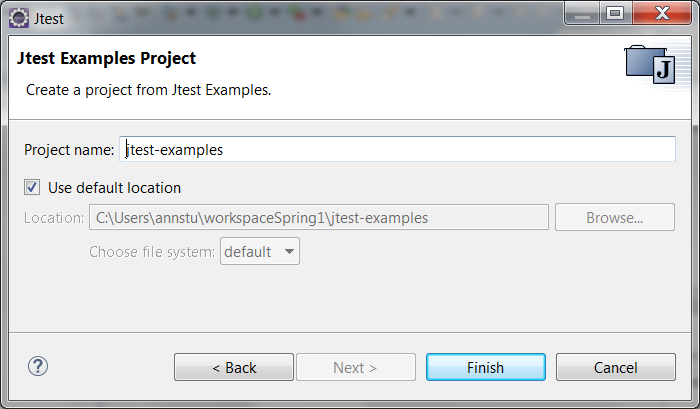This screenshot has width=700, height=409.
Task: Open the Choose file system dropdown
Action: pyautogui.click(x=260, y=251)
